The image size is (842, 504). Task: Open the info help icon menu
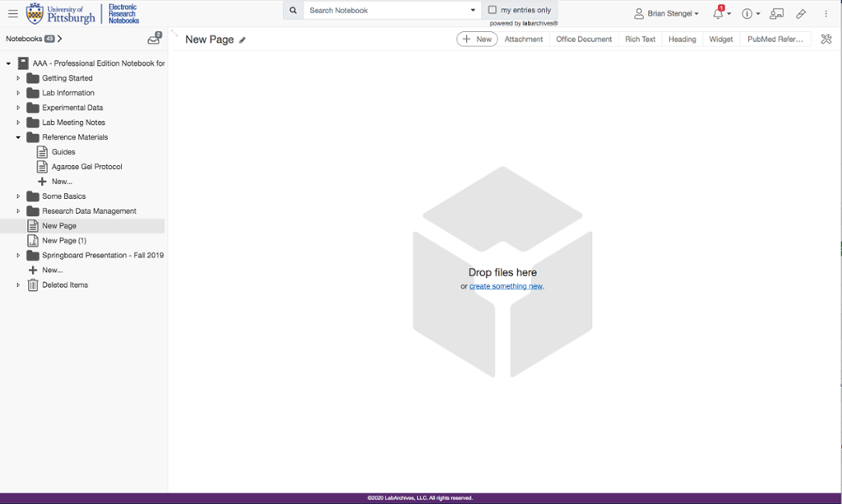coord(747,14)
